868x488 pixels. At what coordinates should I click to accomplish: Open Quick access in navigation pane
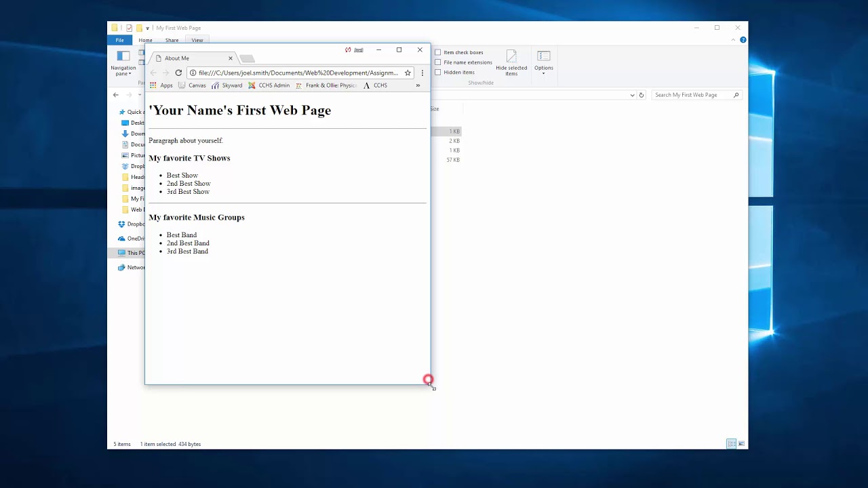pyautogui.click(x=132, y=112)
